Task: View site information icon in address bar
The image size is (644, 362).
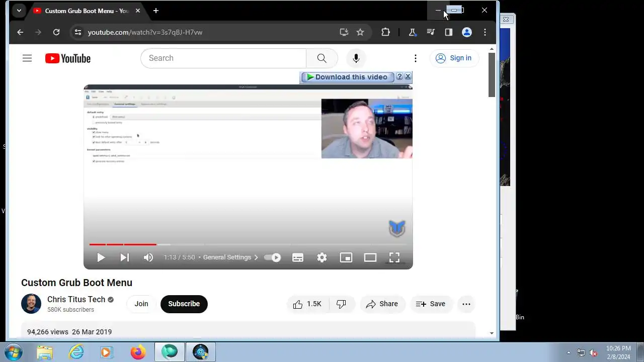Action: [77, 32]
